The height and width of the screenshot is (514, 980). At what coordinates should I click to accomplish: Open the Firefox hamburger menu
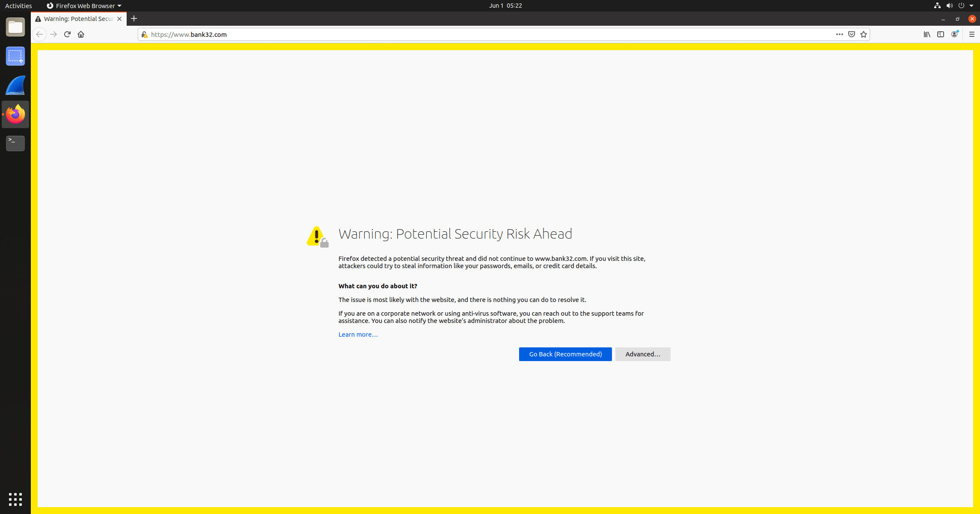[x=972, y=34]
